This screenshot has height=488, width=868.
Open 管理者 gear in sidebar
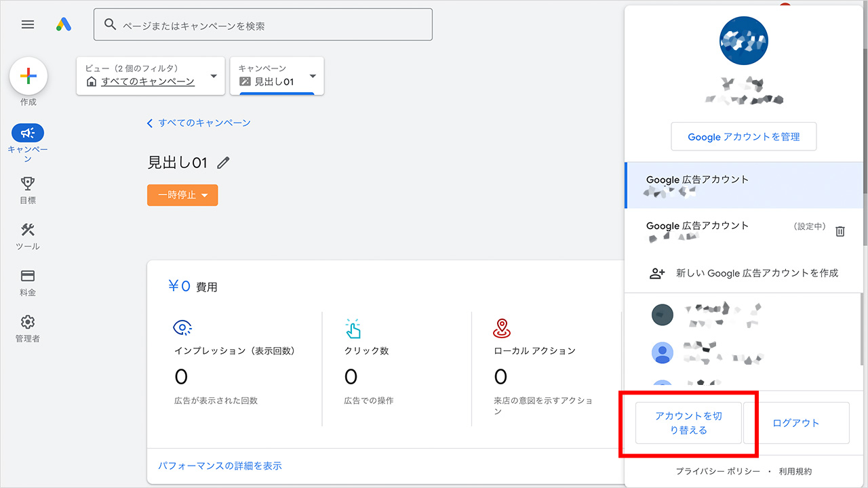click(x=28, y=329)
